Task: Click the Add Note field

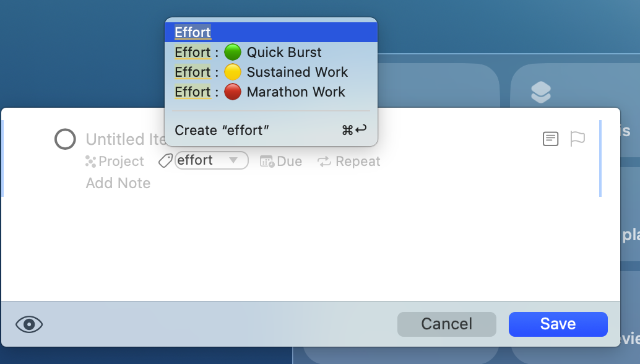Action: pos(118,183)
